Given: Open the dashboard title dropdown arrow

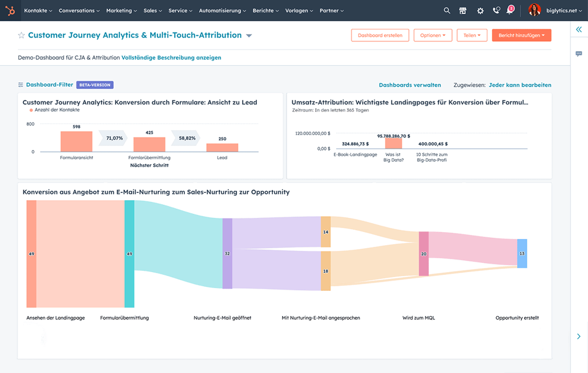Looking at the screenshot, I should point(248,35).
